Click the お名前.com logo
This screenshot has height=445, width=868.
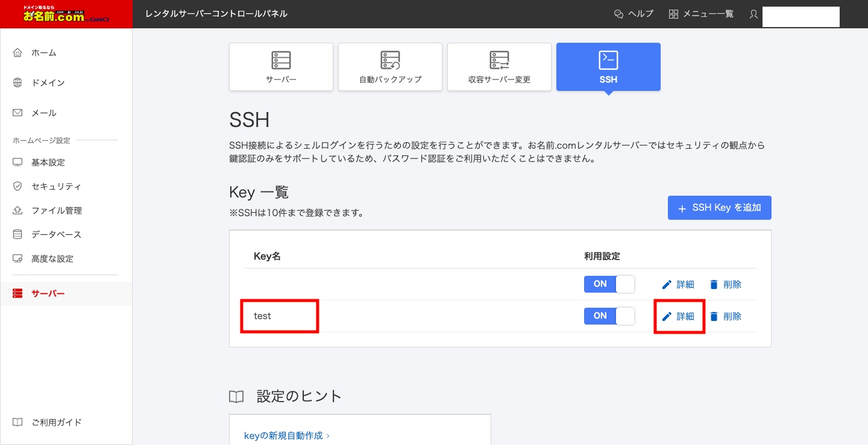(66, 14)
